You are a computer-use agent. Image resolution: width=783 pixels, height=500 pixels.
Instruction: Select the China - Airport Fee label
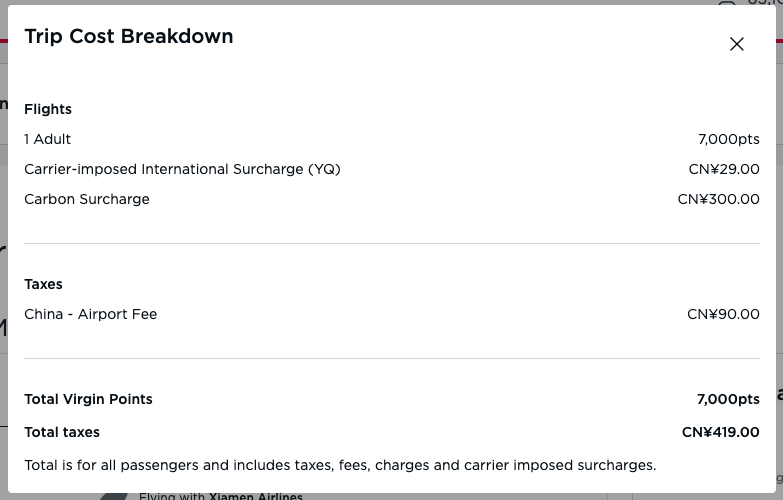coord(91,314)
